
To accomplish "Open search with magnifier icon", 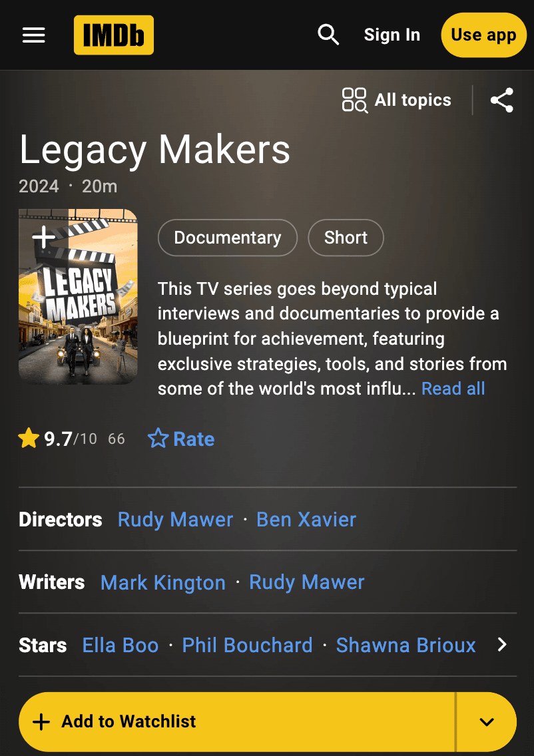I will point(328,35).
